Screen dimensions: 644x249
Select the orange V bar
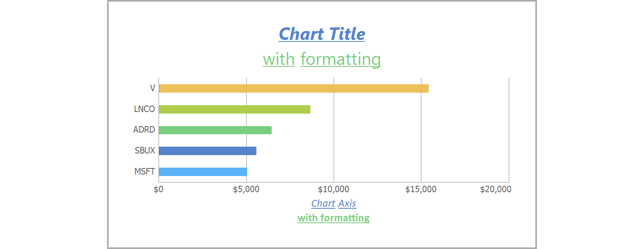pos(293,88)
